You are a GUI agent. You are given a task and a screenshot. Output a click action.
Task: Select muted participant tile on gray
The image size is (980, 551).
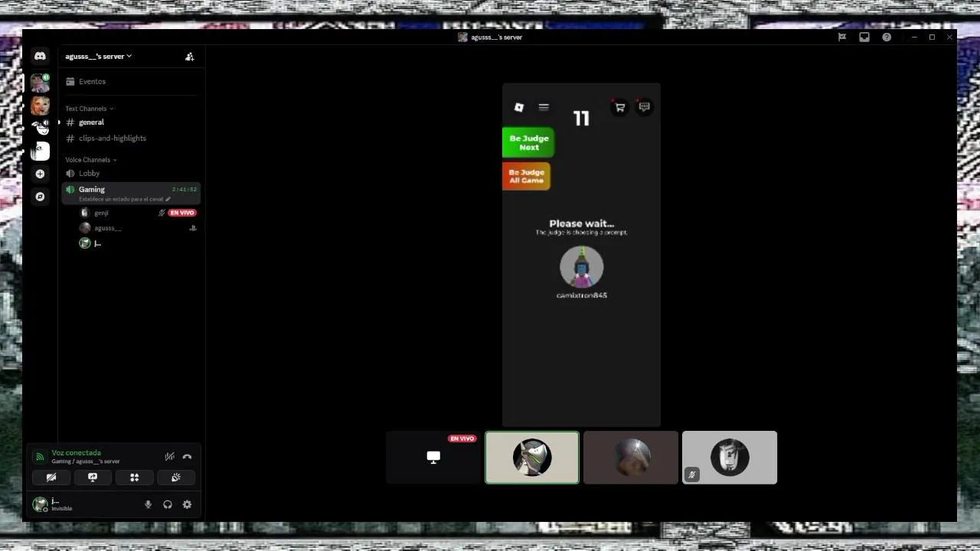(x=730, y=458)
